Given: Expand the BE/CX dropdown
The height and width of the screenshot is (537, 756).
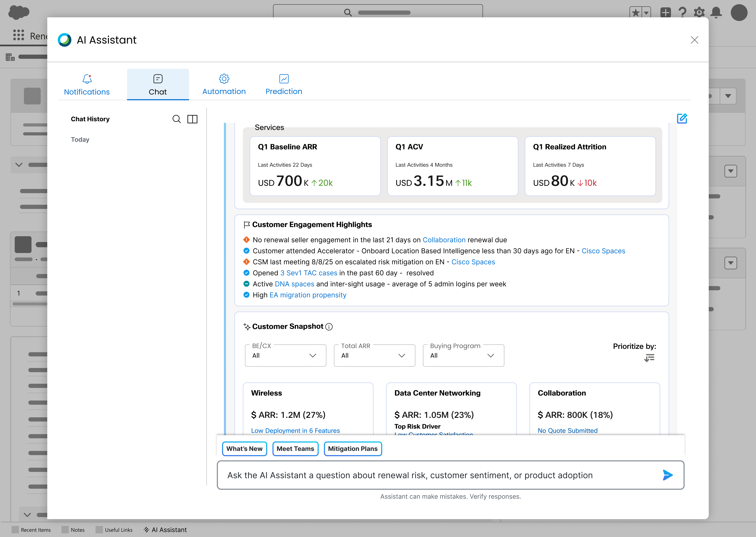Looking at the screenshot, I should (x=285, y=356).
